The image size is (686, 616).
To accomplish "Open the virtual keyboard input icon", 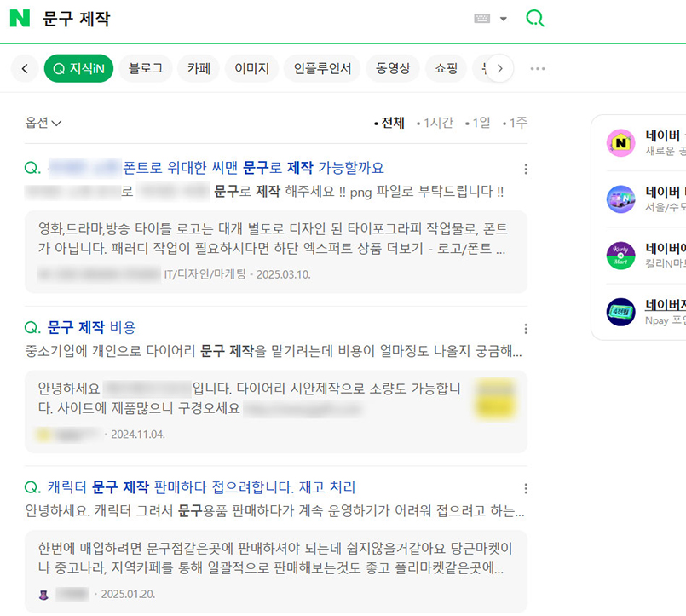I will coord(482,19).
